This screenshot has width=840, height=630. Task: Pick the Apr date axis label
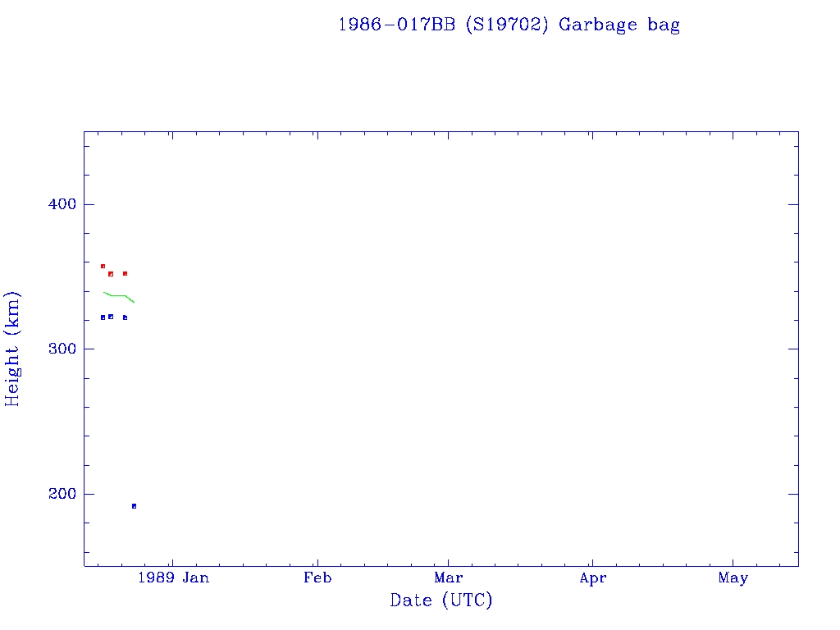[x=592, y=578]
